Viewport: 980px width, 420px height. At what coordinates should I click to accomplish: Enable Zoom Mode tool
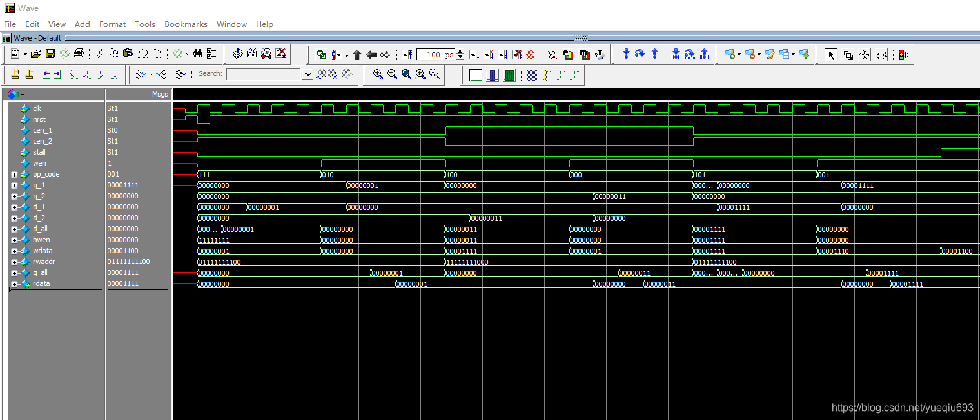848,55
